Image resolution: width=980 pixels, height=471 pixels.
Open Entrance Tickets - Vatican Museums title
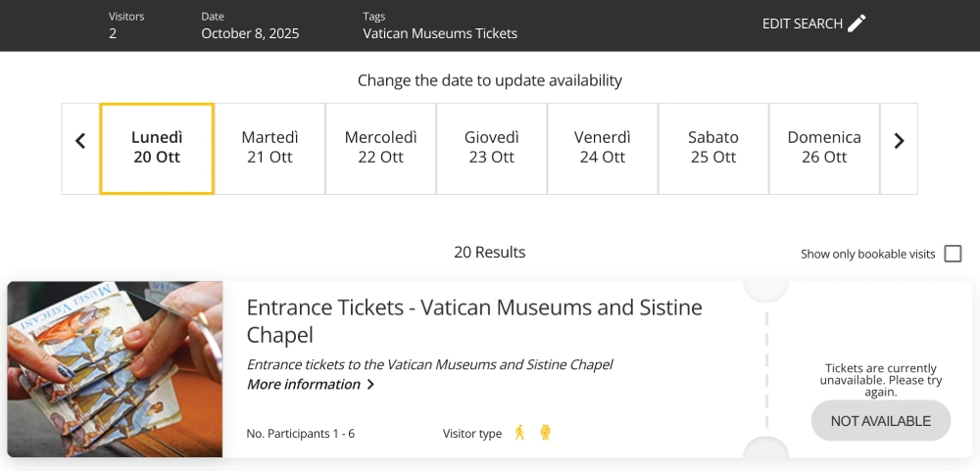pyautogui.click(x=474, y=321)
